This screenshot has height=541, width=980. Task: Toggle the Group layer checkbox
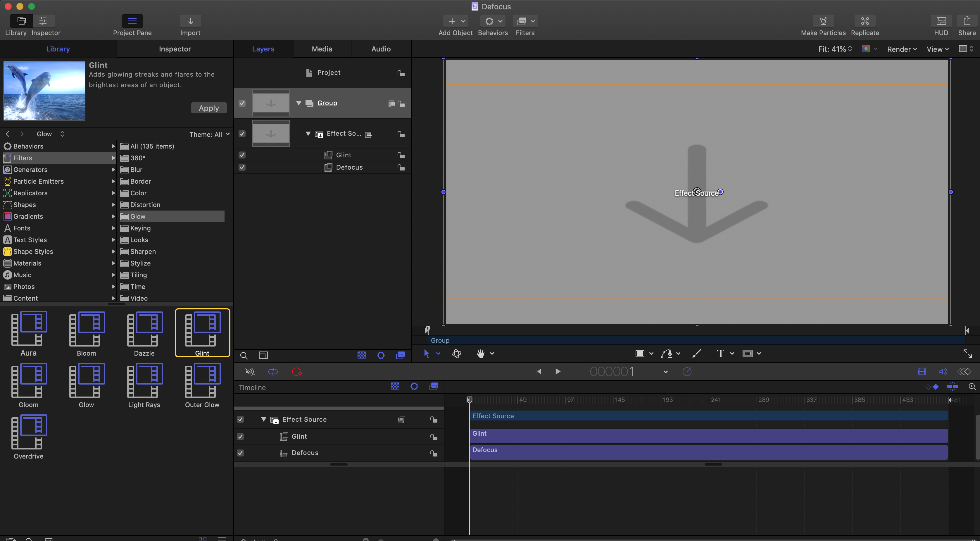point(242,103)
